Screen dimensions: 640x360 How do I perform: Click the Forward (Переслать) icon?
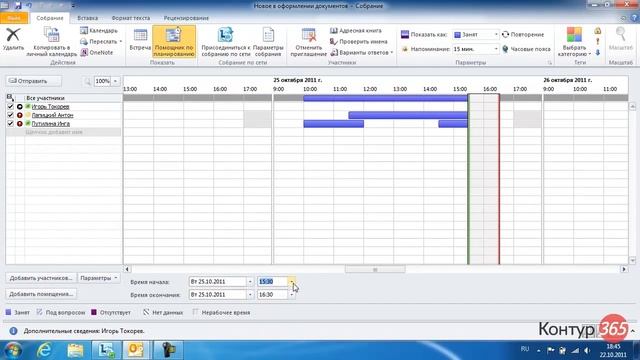tap(84, 42)
